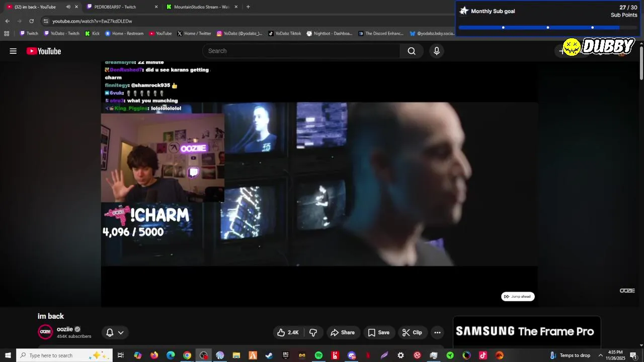Launch Epic Games from the taskbar

[x=286, y=355]
